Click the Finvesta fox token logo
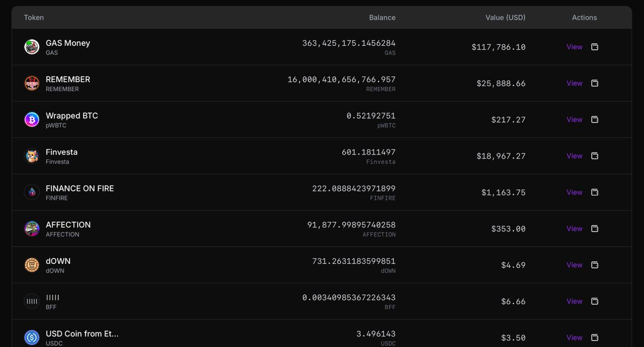Screen dimensions: 644x347 click(32, 156)
